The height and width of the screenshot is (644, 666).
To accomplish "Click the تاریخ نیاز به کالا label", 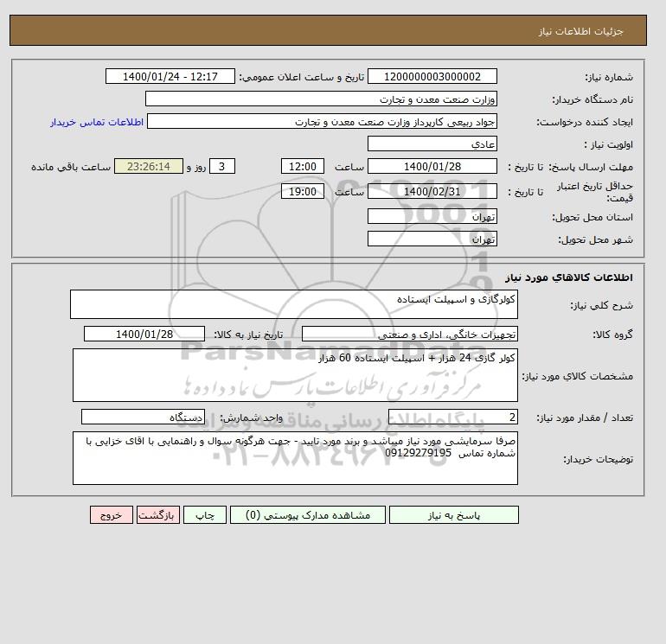I will 248,335.
